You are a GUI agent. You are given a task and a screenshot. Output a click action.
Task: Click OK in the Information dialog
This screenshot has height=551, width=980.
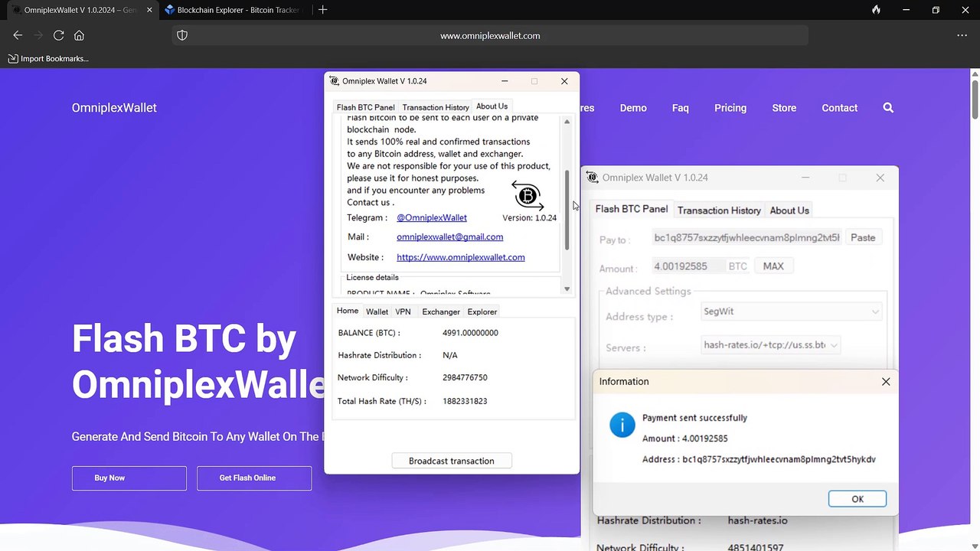[x=857, y=499]
